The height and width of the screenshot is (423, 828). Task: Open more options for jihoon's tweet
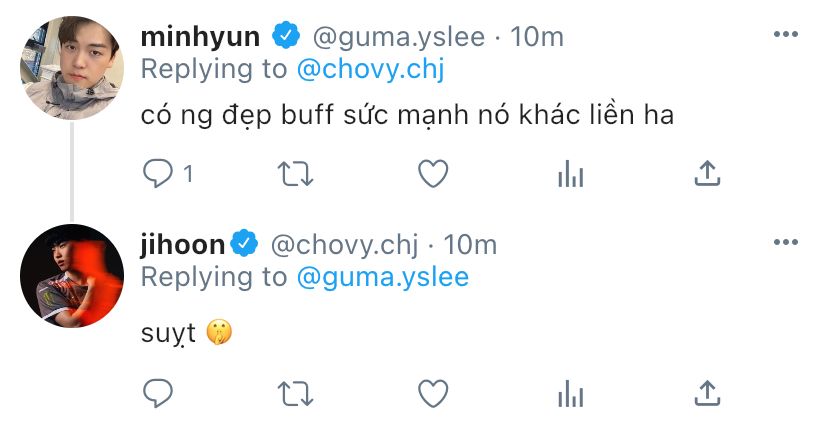785,242
